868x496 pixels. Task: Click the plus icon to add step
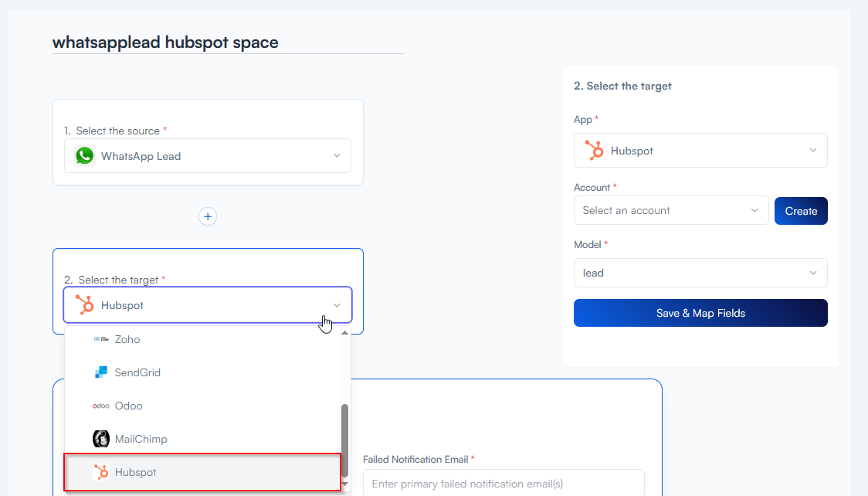pyautogui.click(x=207, y=216)
